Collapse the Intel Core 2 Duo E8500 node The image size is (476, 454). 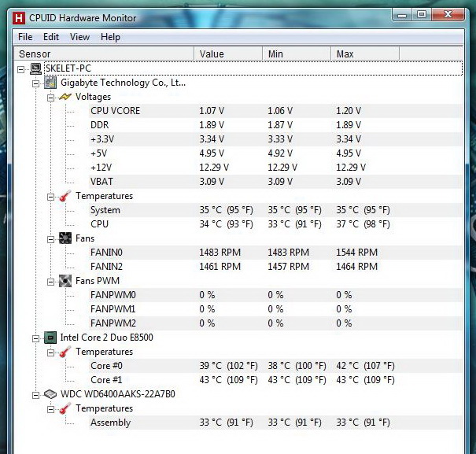36,338
